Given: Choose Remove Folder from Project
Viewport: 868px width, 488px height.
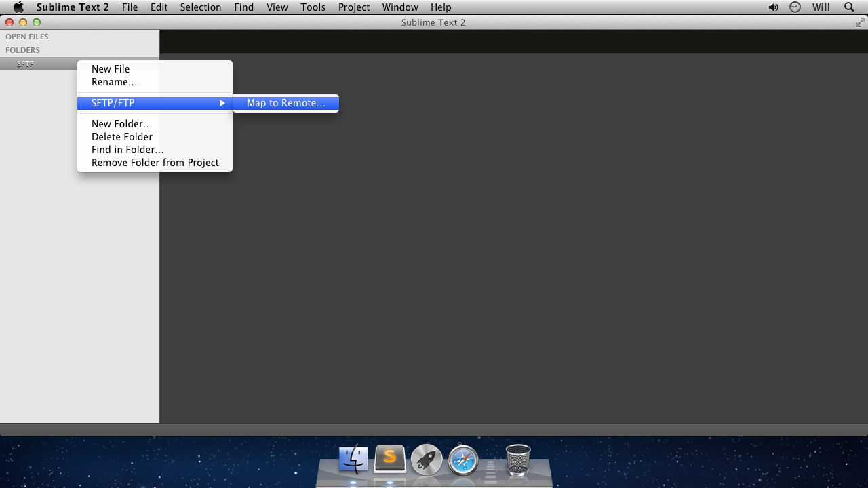Looking at the screenshot, I should tap(155, 163).
